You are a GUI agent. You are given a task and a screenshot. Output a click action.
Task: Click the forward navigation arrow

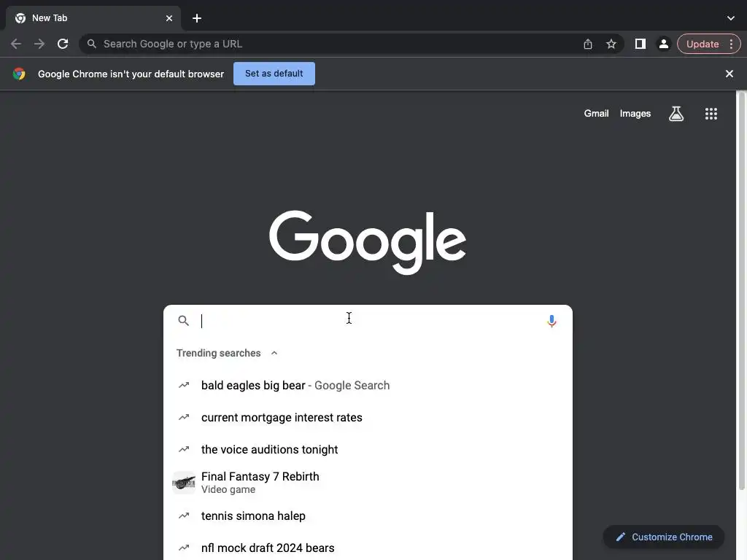(x=39, y=44)
